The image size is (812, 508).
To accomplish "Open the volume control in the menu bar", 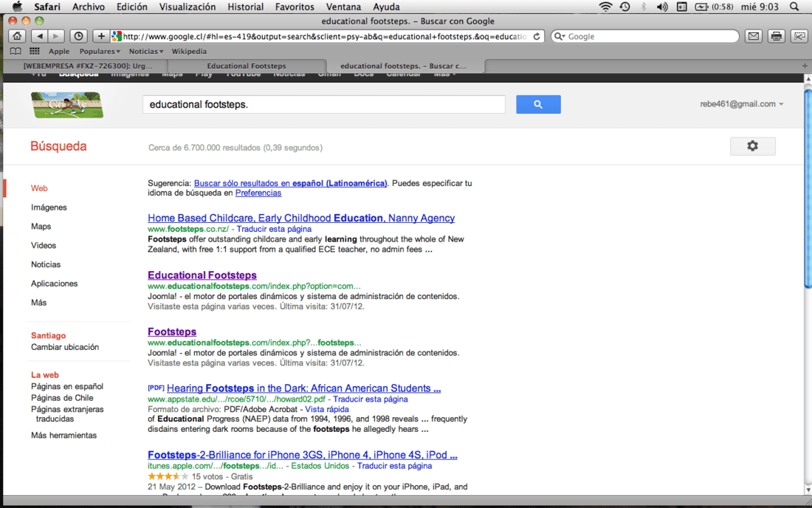I will tap(662, 7).
